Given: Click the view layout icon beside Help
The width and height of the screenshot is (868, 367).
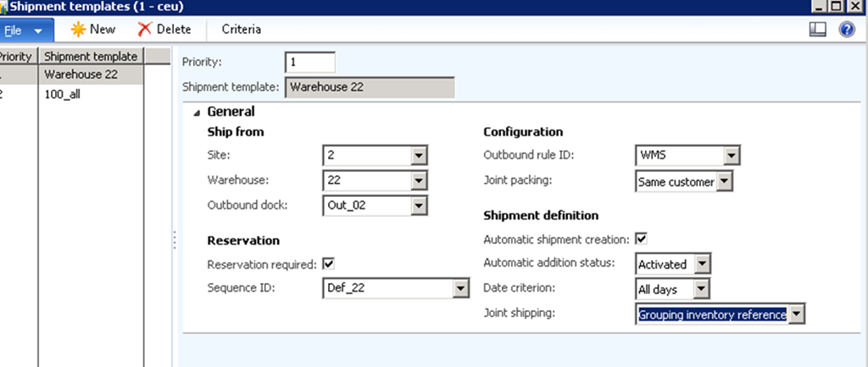Looking at the screenshot, I should (818, 30).
